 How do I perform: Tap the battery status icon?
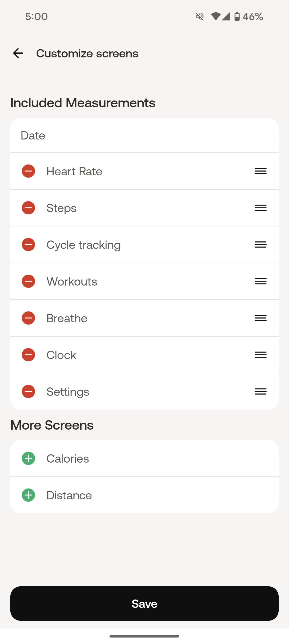point(237,17)
